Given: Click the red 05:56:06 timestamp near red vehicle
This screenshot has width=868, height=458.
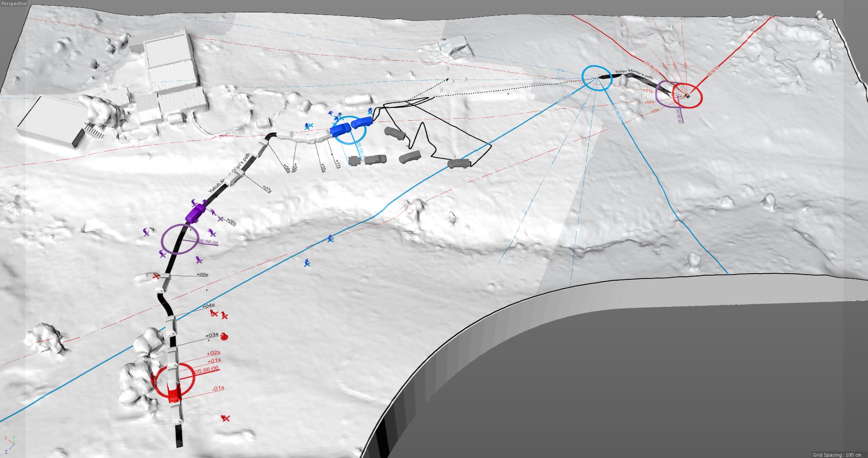Looking at the screenshot, I should [207, 369].
